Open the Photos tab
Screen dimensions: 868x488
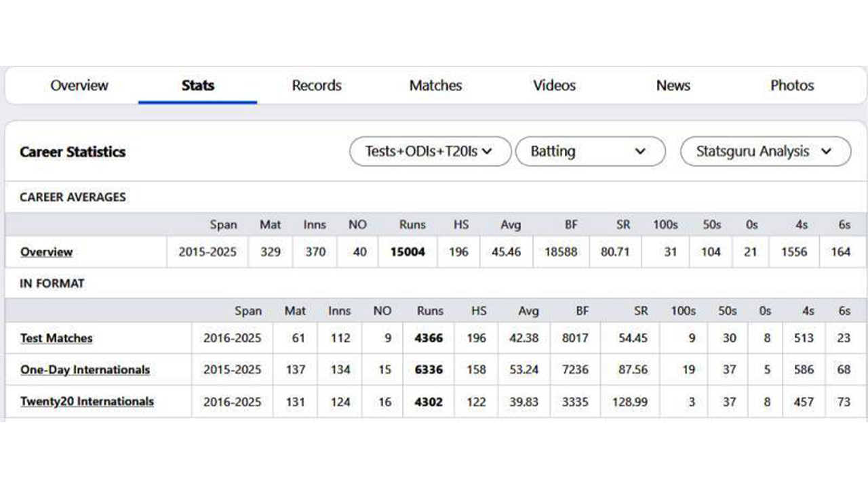click(x=792, y=85)
